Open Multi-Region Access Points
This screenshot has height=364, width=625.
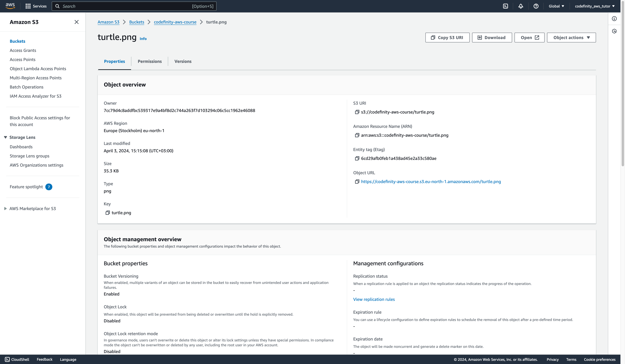(35, 78)
